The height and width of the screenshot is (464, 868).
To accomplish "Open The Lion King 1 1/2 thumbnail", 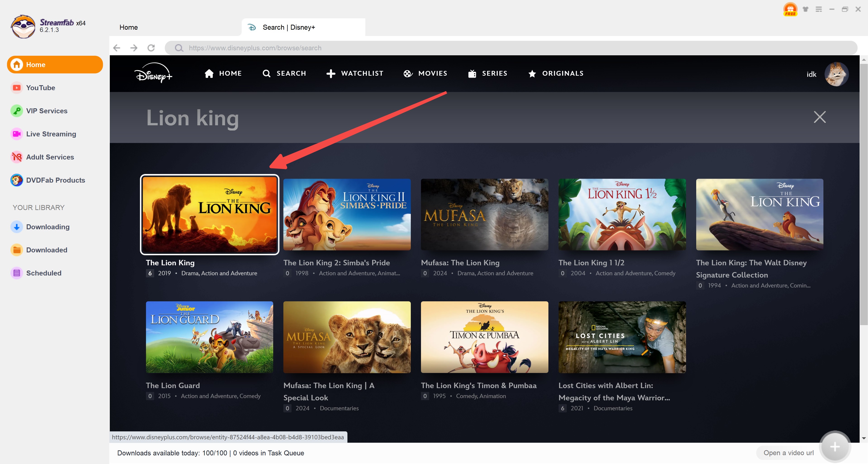I will click(x=622, y=215).
